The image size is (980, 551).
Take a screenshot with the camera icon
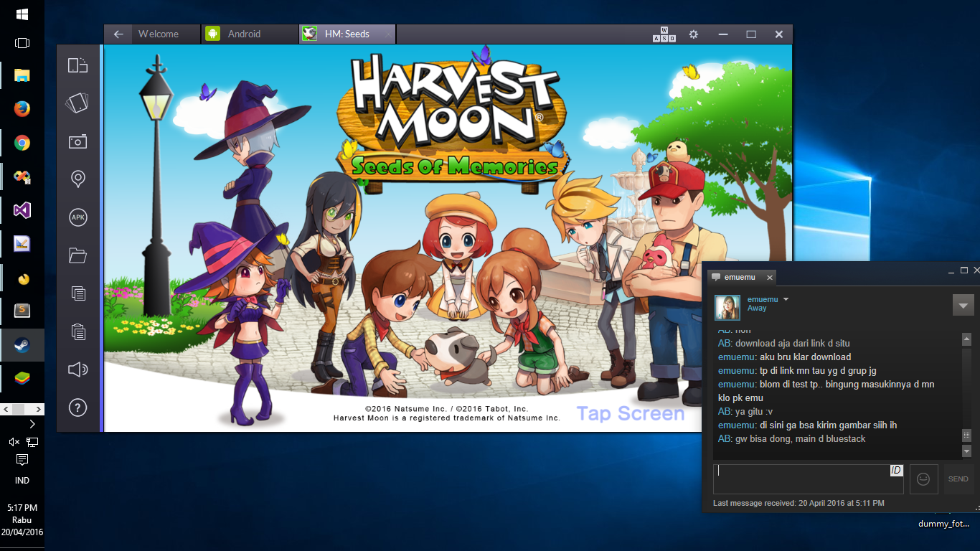click(77, 141)
